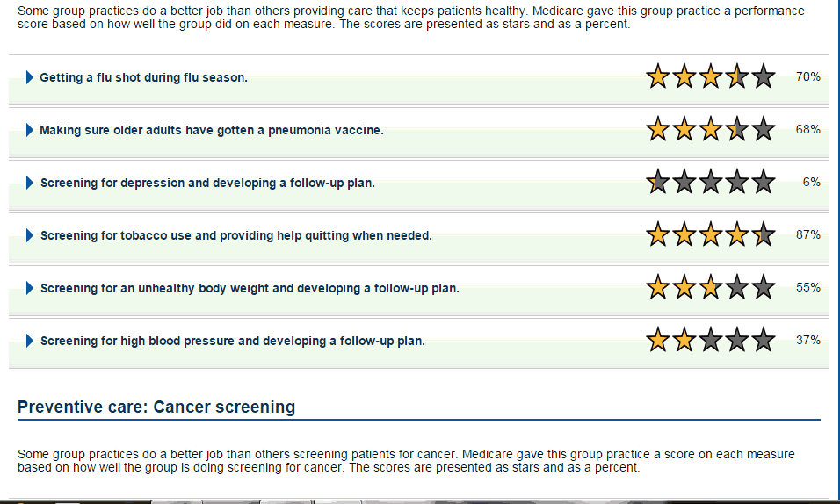Open the pneumonia vaccine measure text

click(212, 130)
